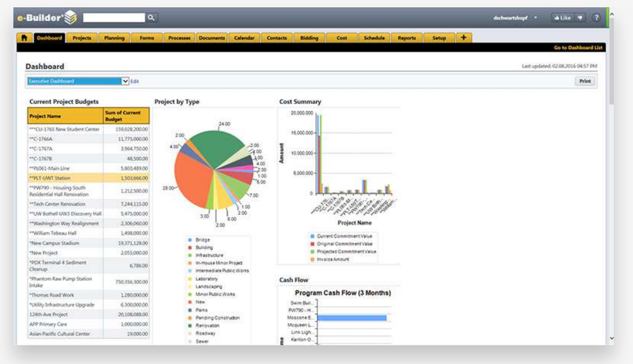Click the e-Builder logo
Image resolution: width=633 pixels, height=364 pixels.
pos(47,17)
